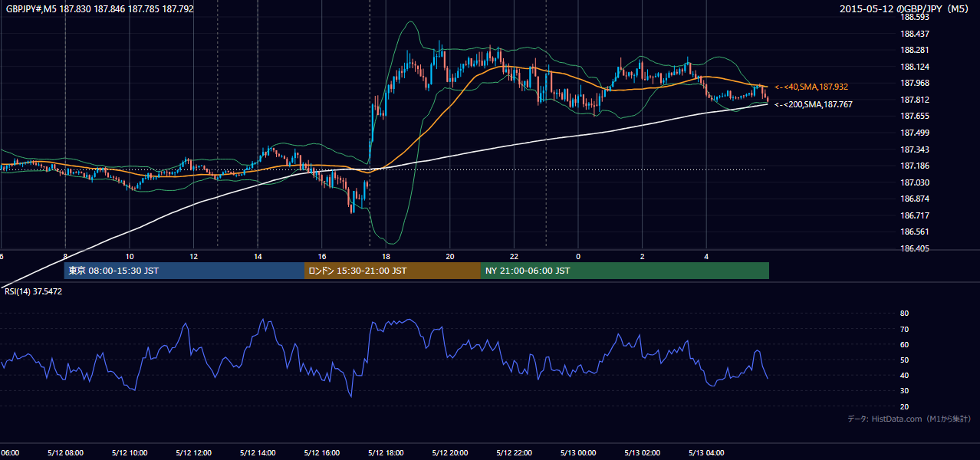Select the ロンドン 15:30-21:00 JST session bar
980x460 pixels.
click(x=393, y=271)
